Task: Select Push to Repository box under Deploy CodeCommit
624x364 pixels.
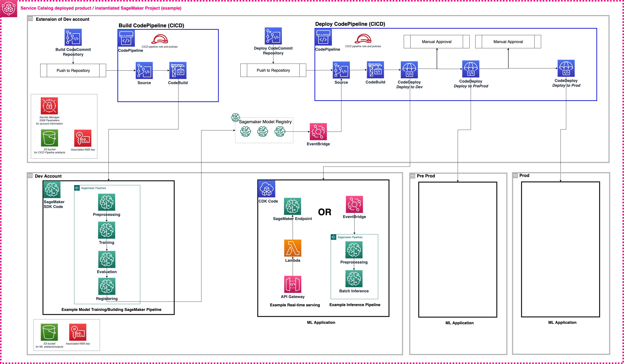Action: (x=273, y=70)
